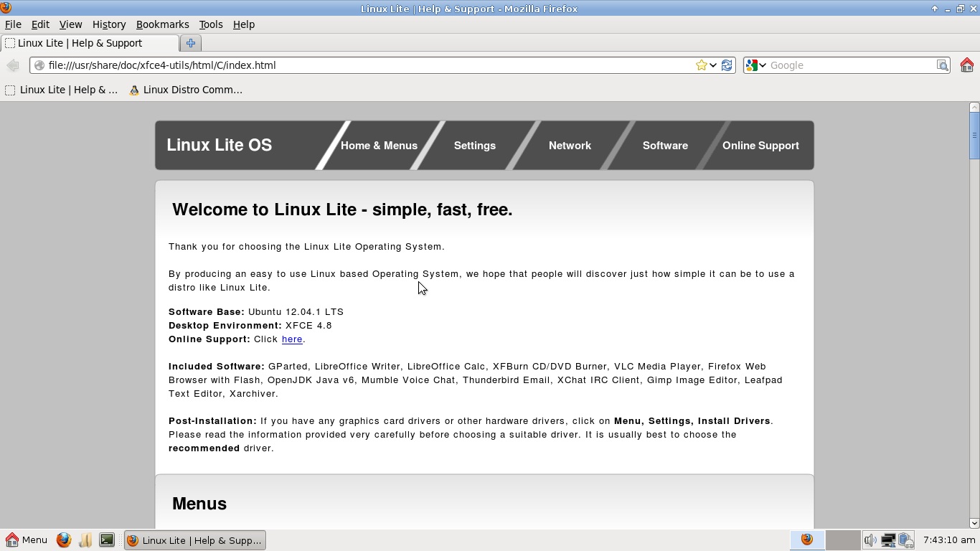Open the 'Linux Lite | Help & ...' bookmark
Screen dimensions: 980x551
point(62,90)
